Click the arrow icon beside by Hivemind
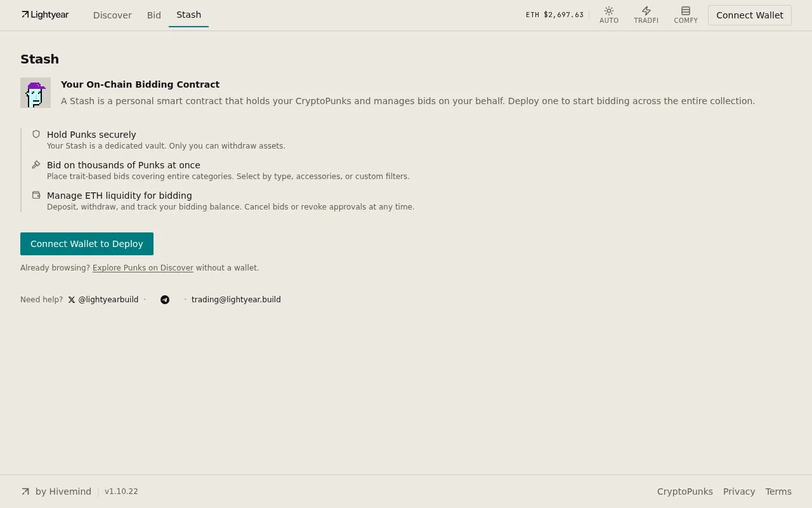Screen dimensions: 812x508 pyautogui.click(x=25, y=491)
